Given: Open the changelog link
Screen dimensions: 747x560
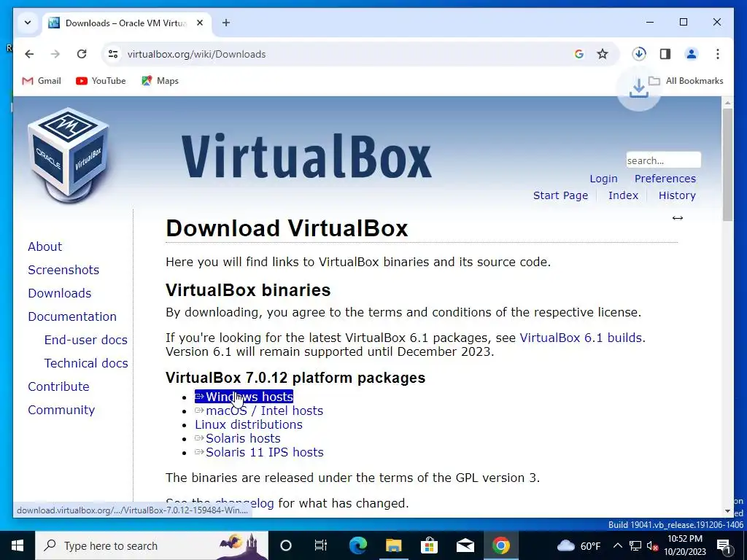Looking at the screenshot, I should (x=244, y=503).
